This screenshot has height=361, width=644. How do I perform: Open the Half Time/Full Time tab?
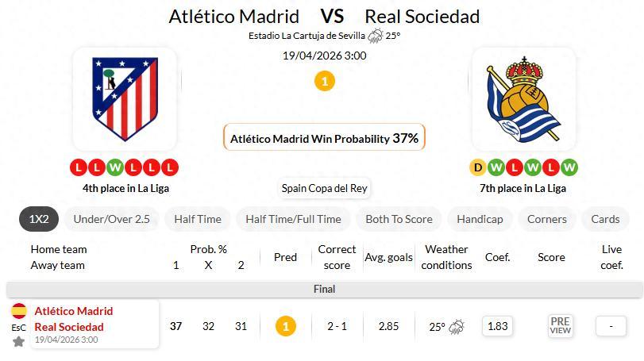click(293, 219)
